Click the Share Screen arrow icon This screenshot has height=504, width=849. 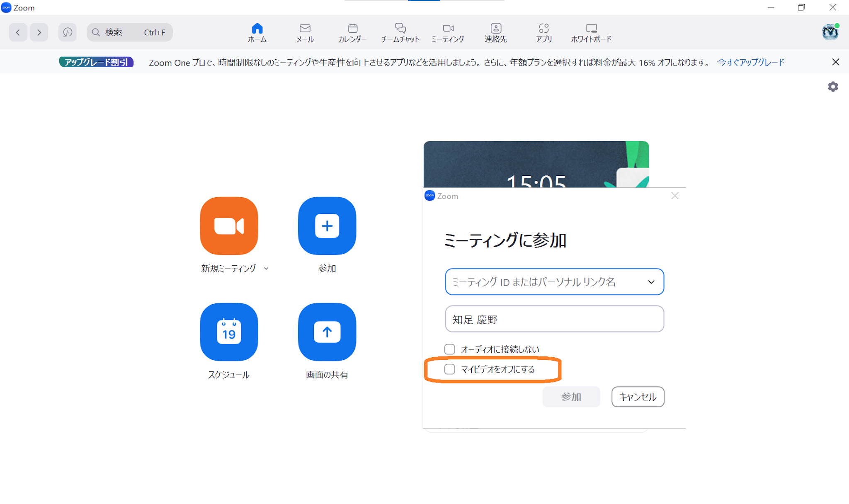[327, 332]
